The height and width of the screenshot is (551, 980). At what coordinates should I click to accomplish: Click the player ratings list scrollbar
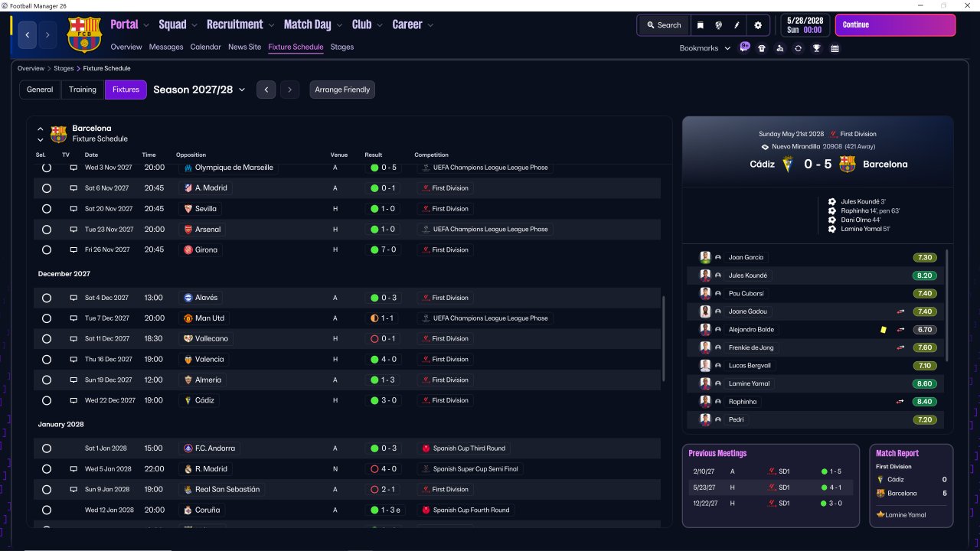[x=947, y=306]
